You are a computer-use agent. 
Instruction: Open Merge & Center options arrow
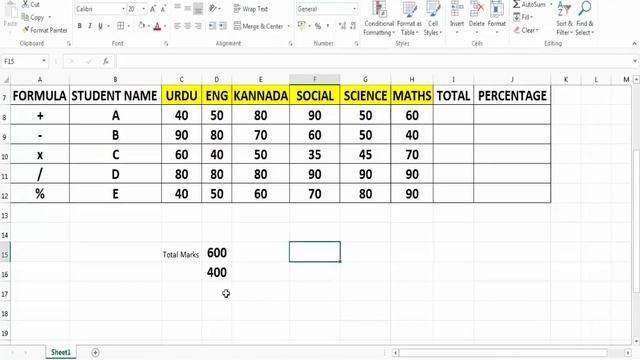pos(289,26)
